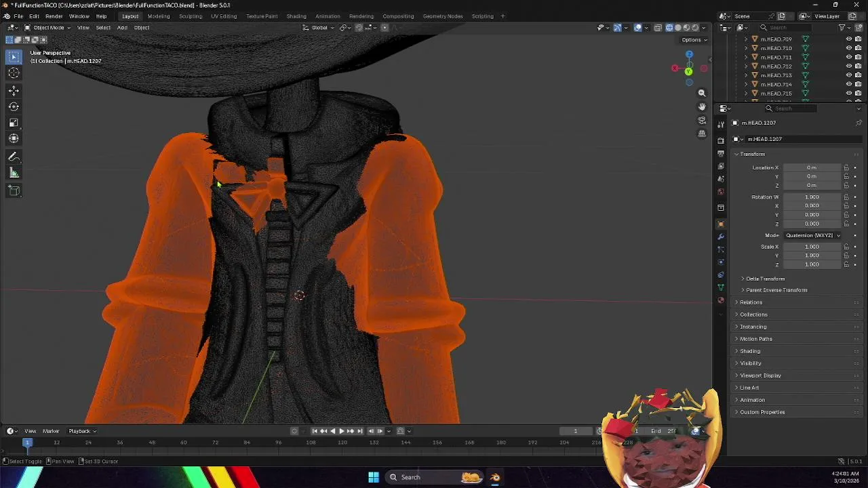Screen dimensions: 868x488
Task: Click the Blender taskbar icon
Action: (495, 477)
